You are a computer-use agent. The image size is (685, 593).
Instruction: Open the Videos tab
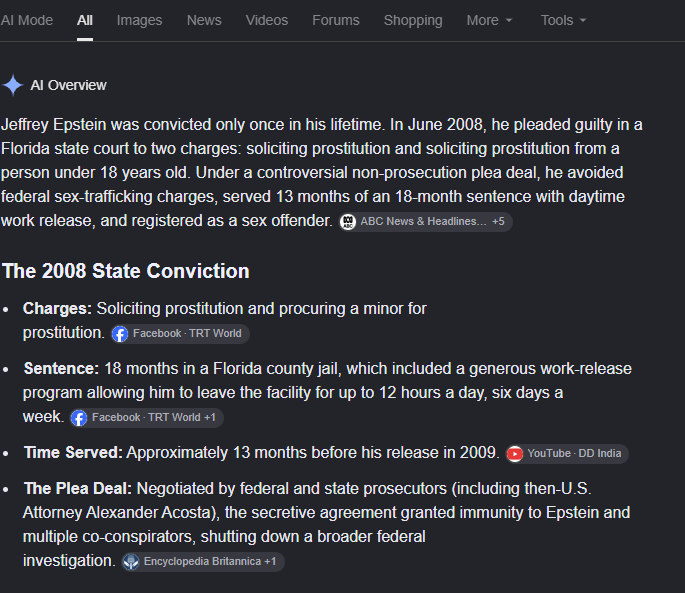point(266,20)
